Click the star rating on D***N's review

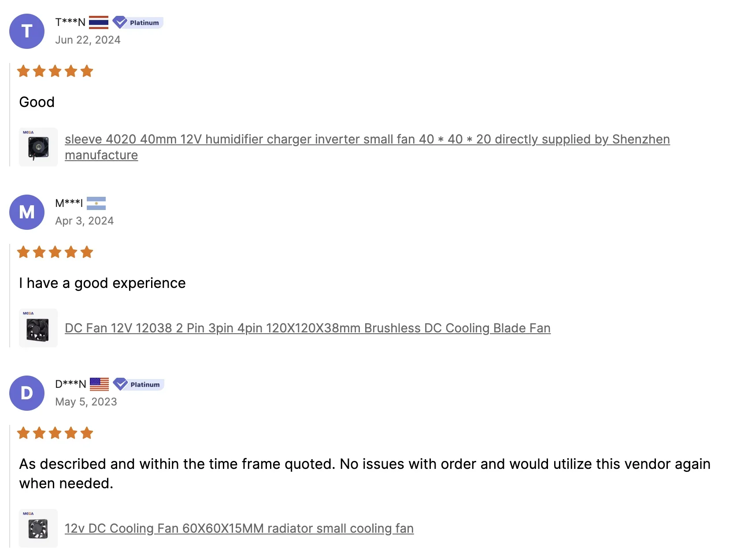click(x=55, y=433)
